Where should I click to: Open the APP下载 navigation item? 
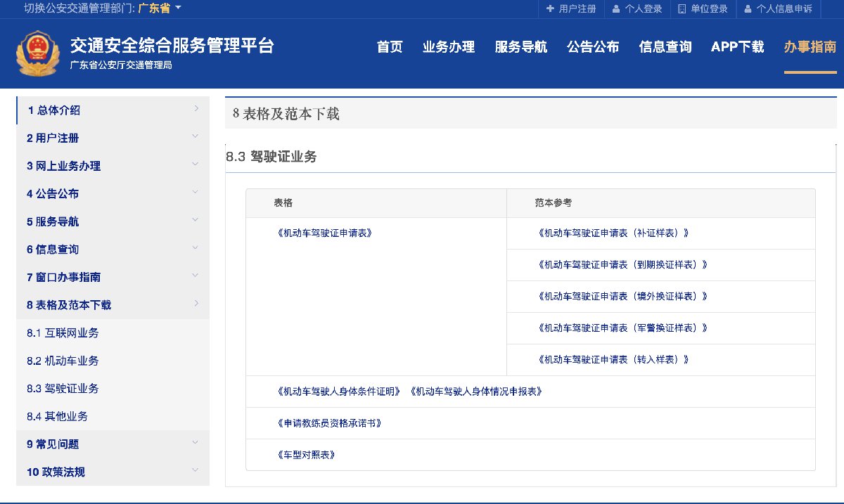click(737, 47)
